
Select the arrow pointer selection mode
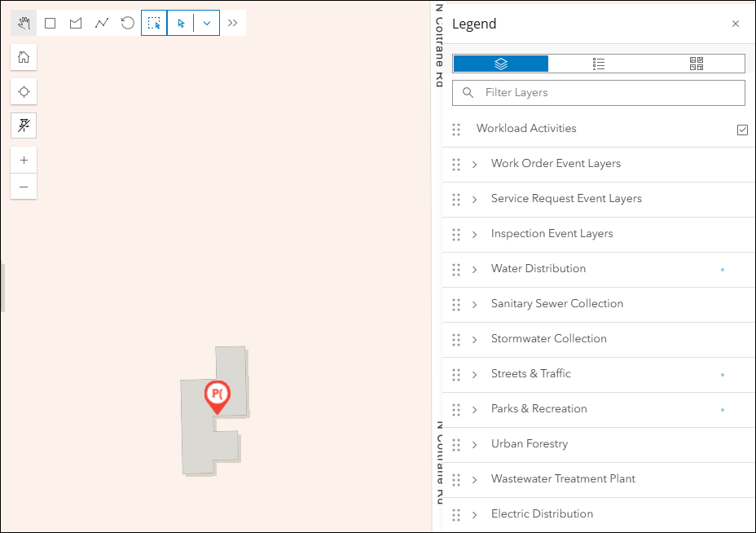[180, 22]
